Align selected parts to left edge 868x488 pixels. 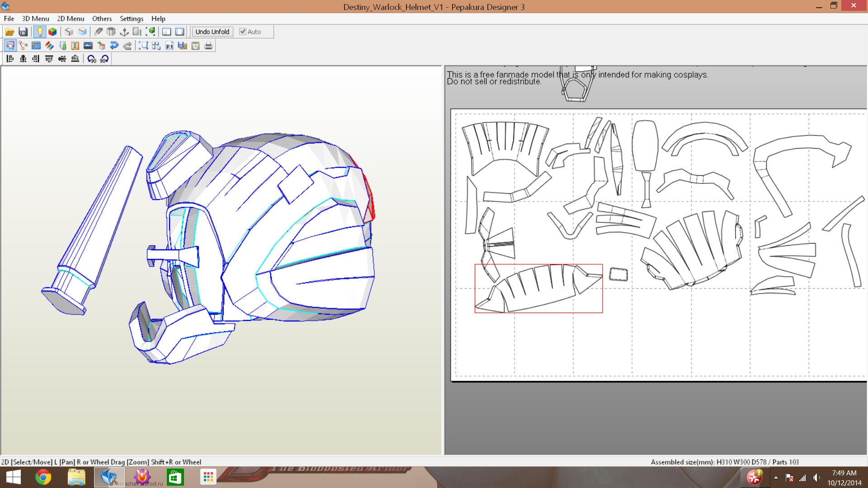coord(10,59)
